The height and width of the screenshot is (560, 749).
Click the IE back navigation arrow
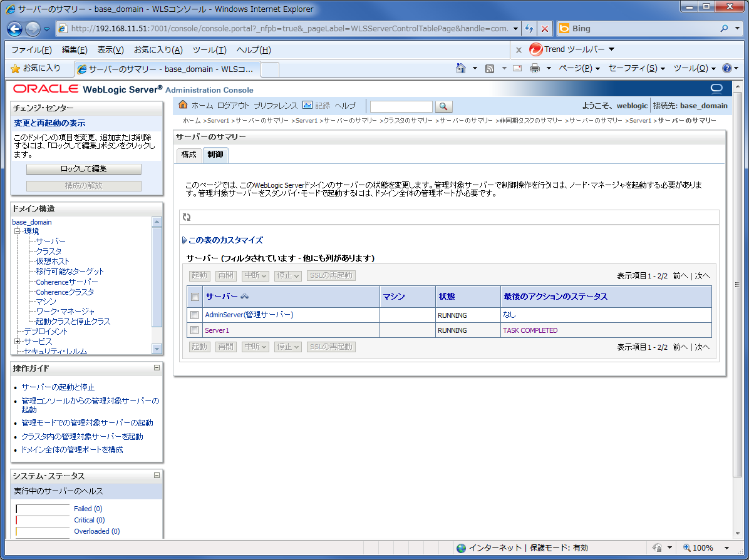coord(15,29)
